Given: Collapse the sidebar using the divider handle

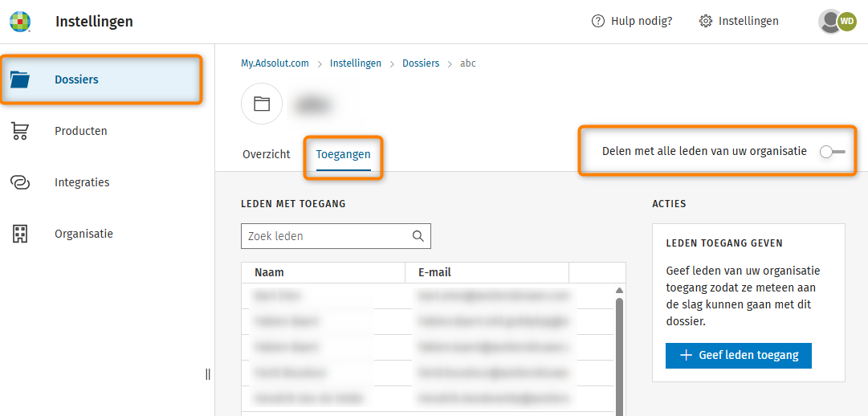Looking at the screenshot, I should coord(208,374).
